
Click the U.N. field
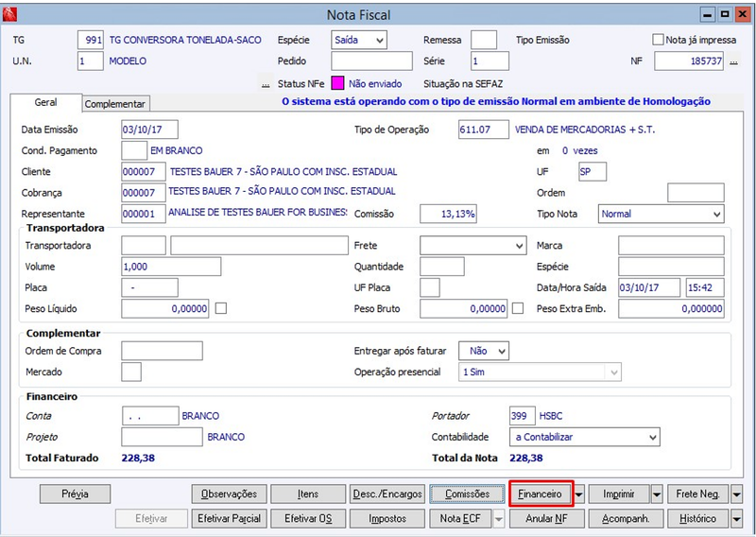(x=90, y=61)
